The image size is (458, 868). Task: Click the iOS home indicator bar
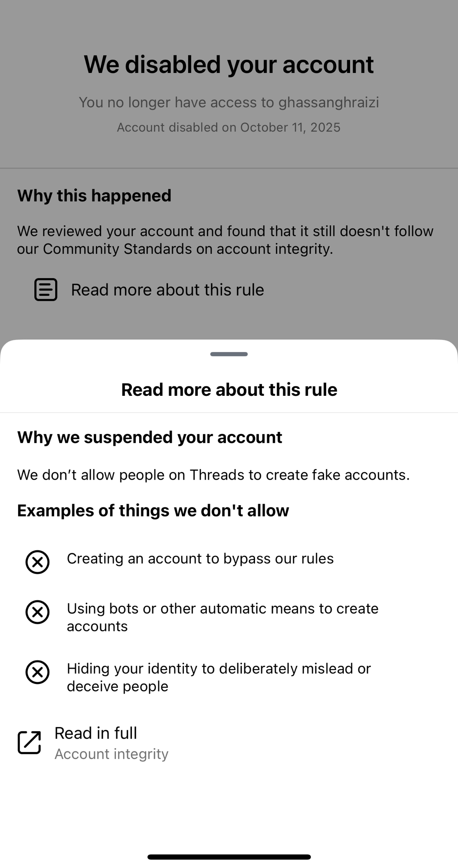[x=229, y=857]
